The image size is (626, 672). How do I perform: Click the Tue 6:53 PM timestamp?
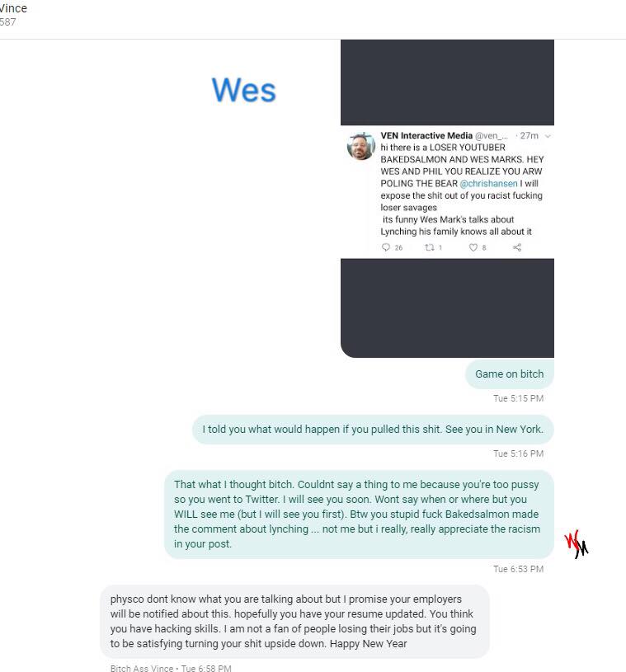[x=519, y=569]
